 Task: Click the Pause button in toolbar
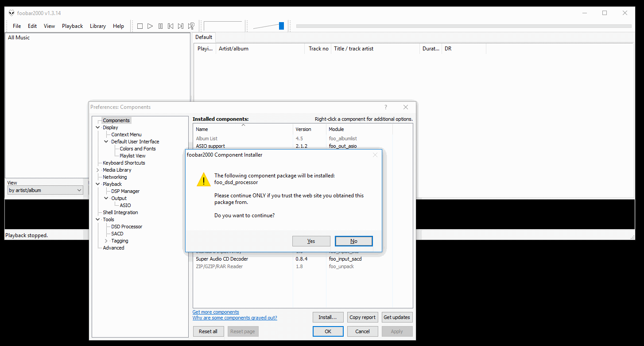(x=160, y=26)
